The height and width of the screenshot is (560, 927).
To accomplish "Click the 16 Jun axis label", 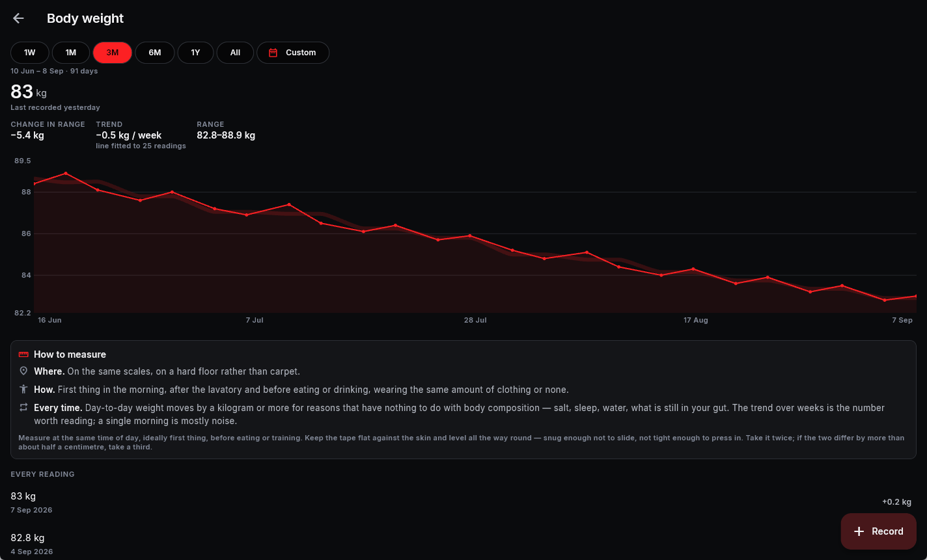I will (49, 320).
